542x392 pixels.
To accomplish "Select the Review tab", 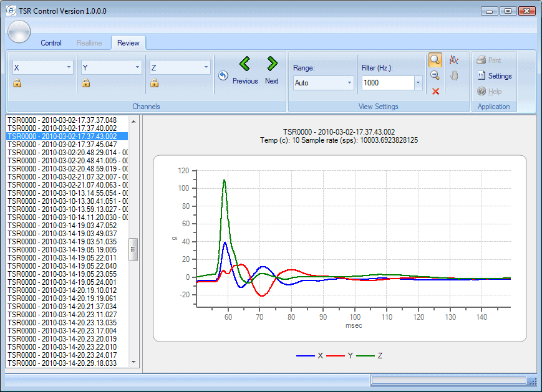I will 128,43.
